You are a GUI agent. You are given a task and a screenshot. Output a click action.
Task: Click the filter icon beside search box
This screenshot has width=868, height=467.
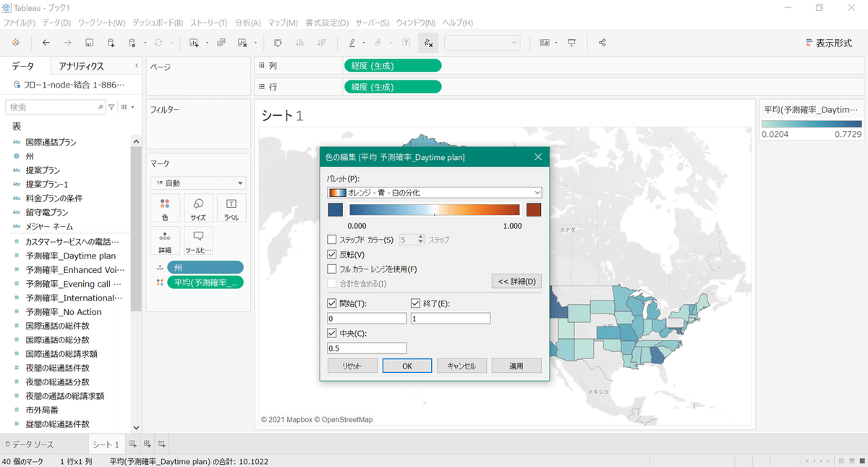[111, 106]
